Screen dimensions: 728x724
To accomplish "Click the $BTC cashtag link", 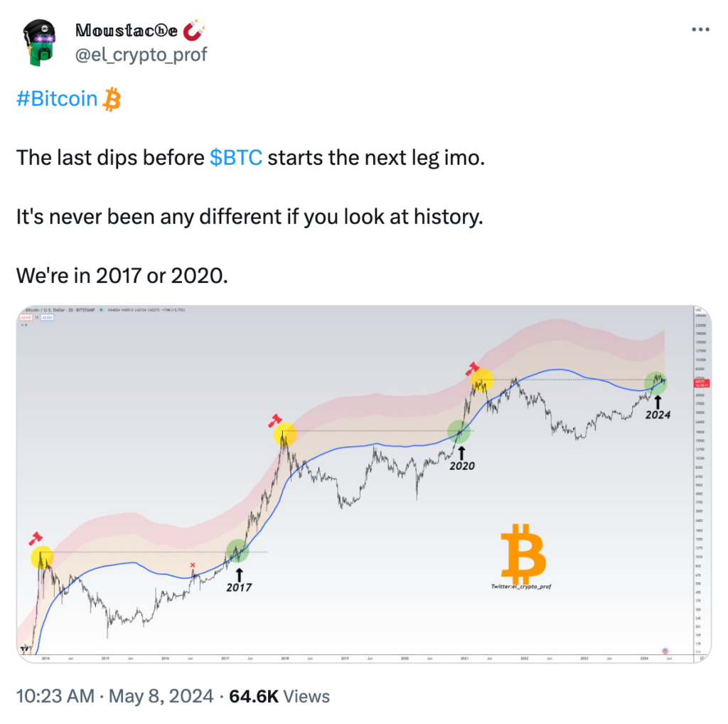I will point(237,156).
